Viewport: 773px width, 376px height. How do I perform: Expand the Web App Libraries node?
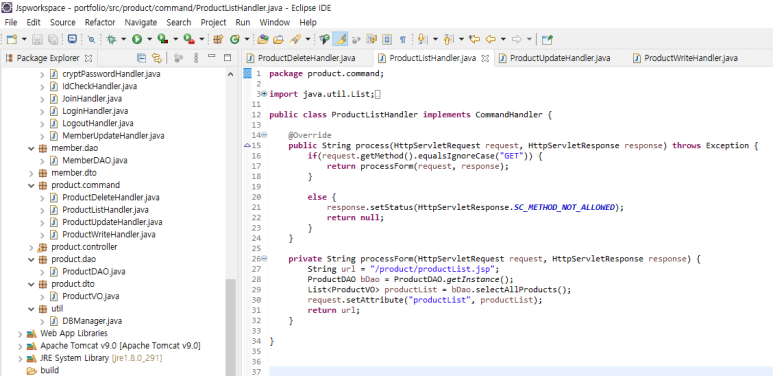pyautogui.click(x=20, y=333)
